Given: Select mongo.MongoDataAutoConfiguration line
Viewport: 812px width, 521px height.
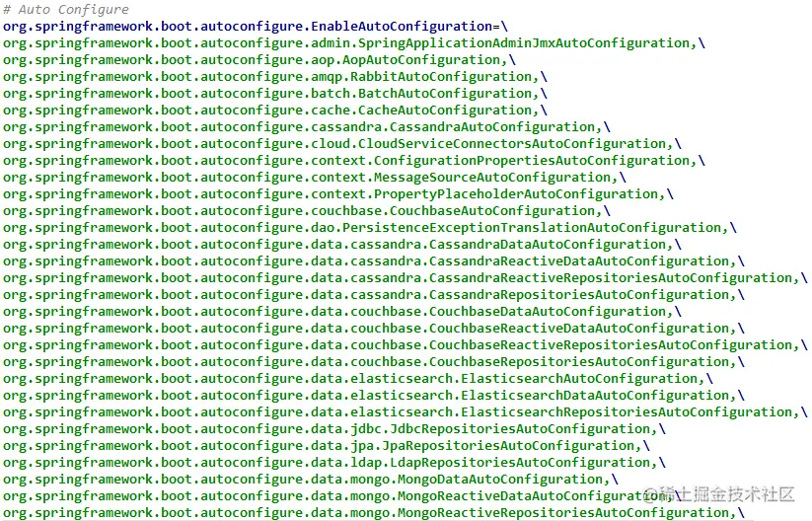Looking at the screenshot, I should click(x=311, y=480).
